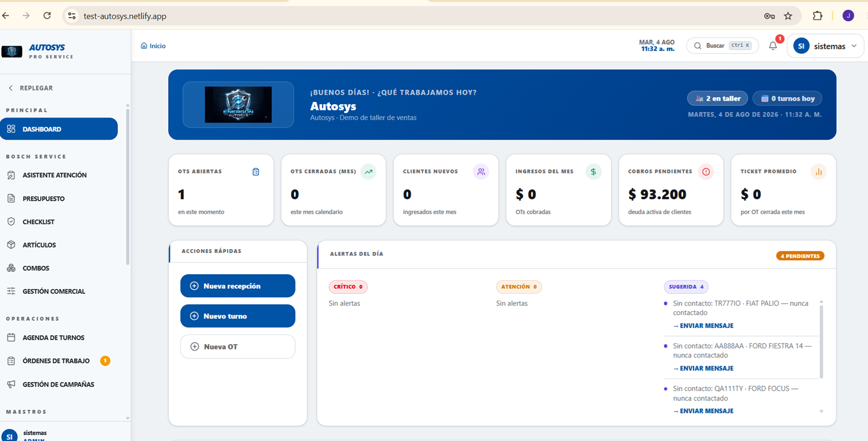Click the Cobros Pendientes alert icon
The image size is (868, 441).
pos(706,172)
